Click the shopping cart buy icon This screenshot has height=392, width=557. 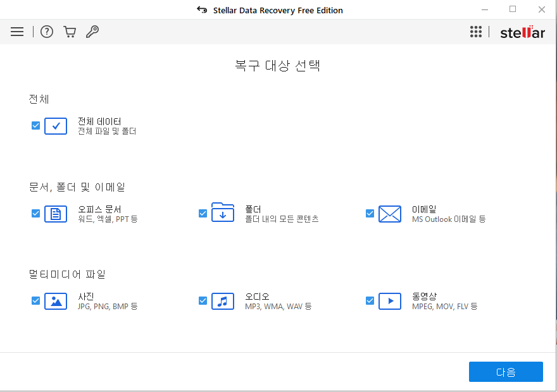[x=70, y=32]
